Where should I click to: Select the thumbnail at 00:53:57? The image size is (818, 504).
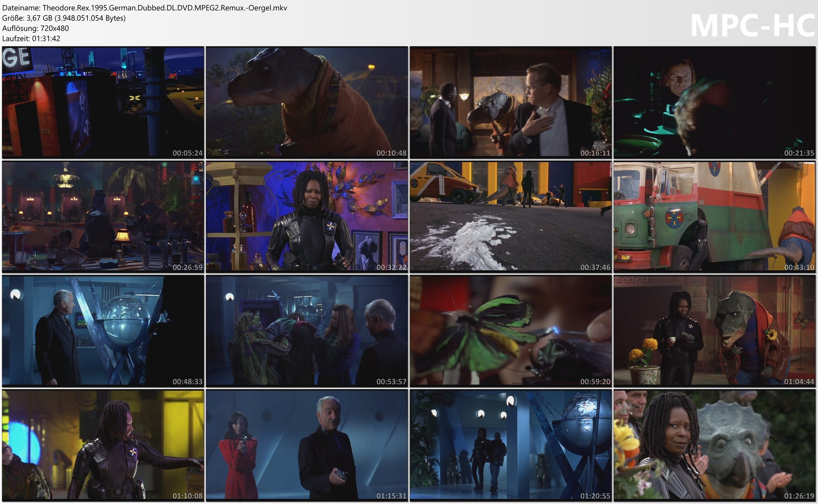tap(307, 331)
